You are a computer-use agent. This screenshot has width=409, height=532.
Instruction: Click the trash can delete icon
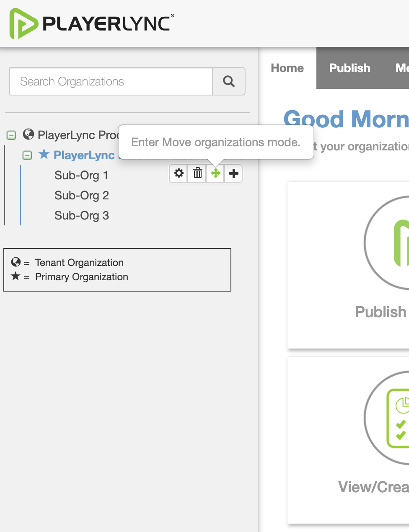pos(197,173)
